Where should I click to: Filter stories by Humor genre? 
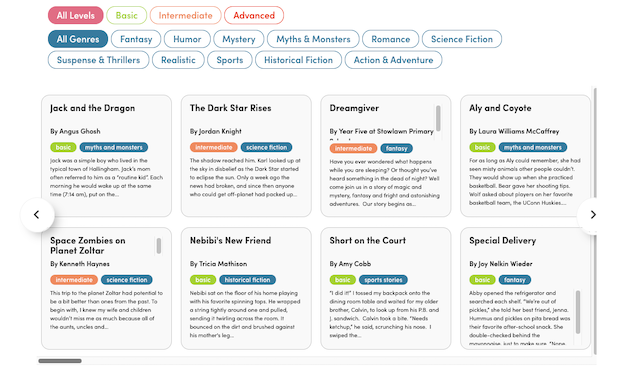coord(187,39)
